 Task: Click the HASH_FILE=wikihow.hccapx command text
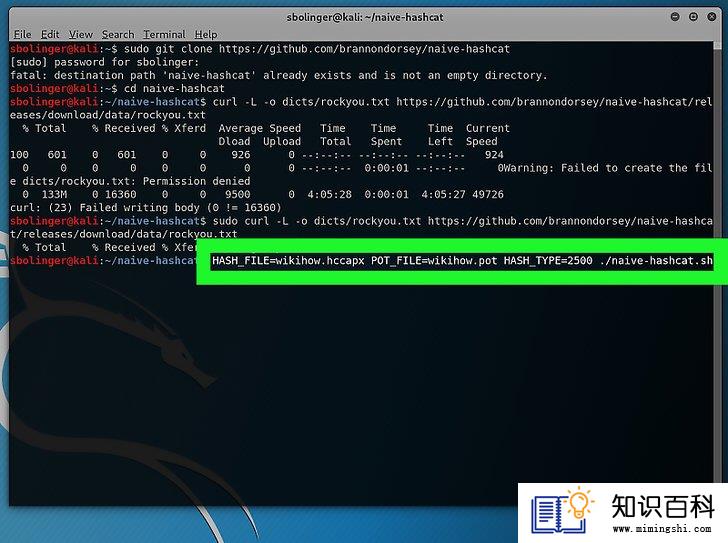288,261
